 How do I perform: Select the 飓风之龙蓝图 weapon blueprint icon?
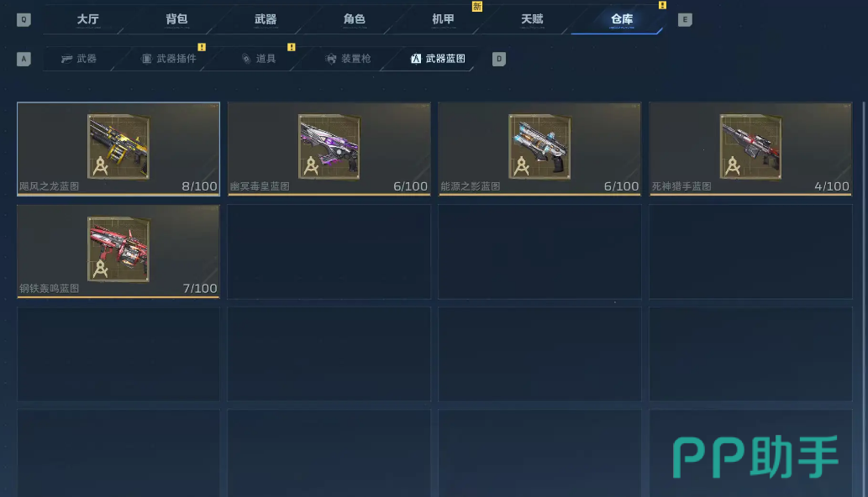118,147
